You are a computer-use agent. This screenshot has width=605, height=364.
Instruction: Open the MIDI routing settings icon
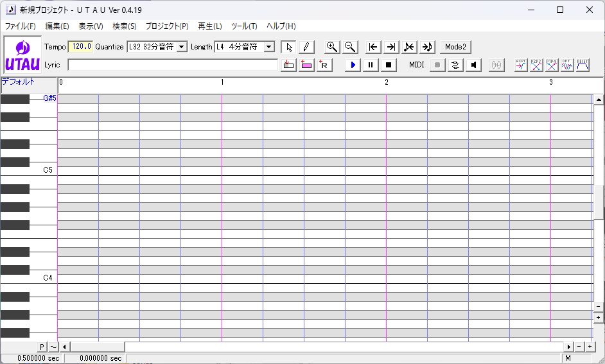[455, 65]
